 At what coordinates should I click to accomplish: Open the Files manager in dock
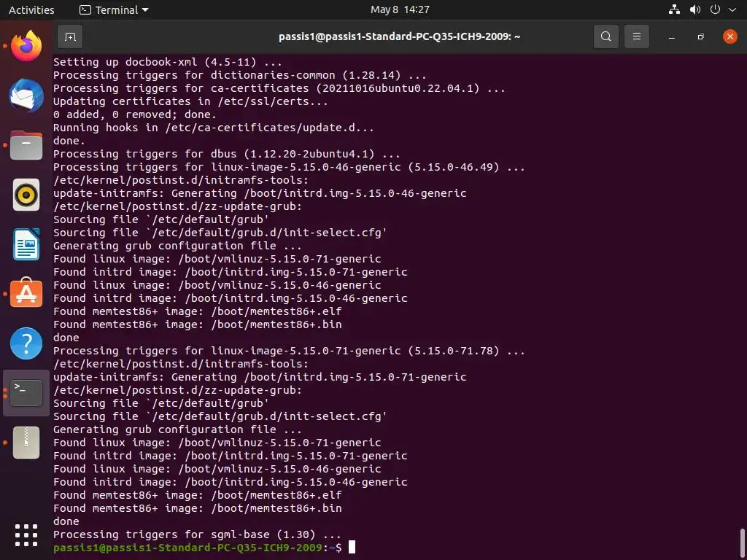[x=26, y=145]
